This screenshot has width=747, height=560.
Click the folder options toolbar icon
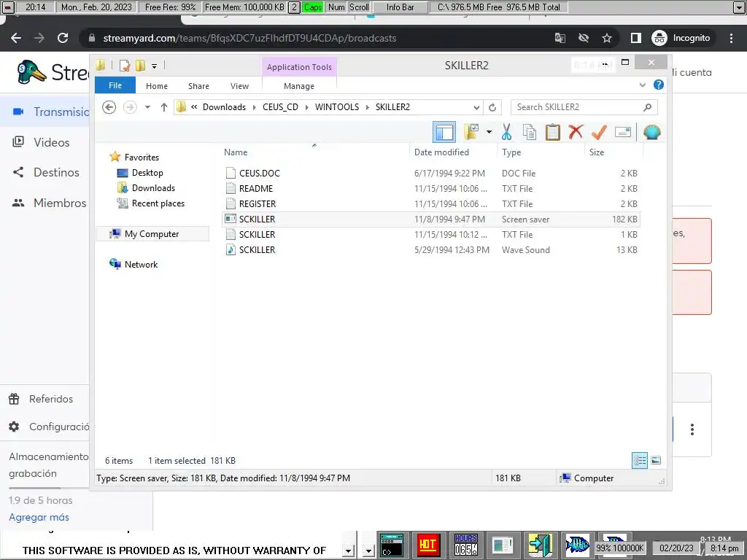tap(471, 132)
